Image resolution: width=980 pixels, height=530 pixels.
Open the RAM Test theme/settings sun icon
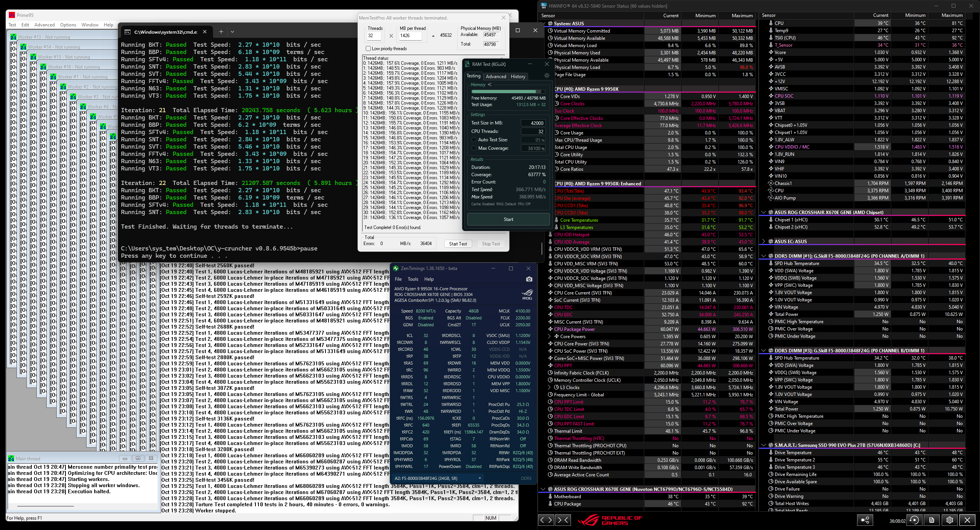click(546, 76)
